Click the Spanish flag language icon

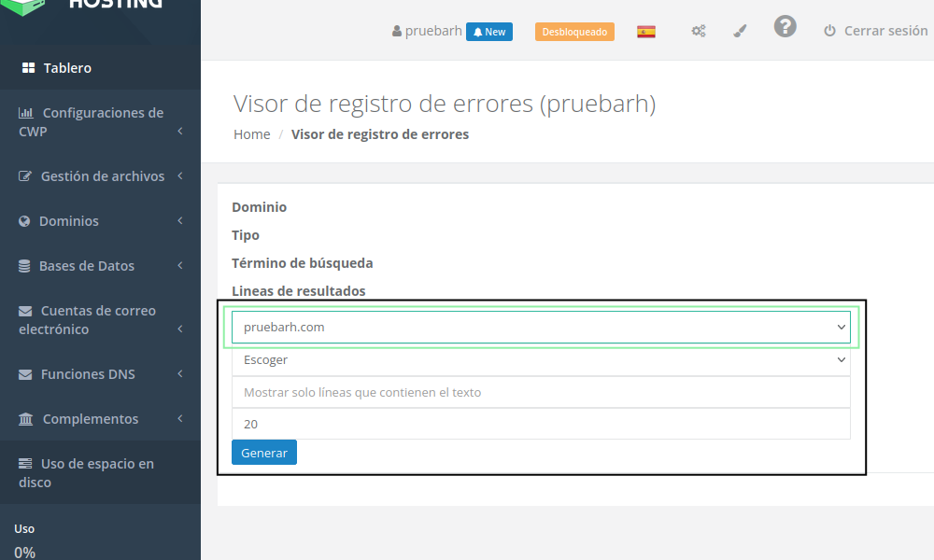pos(645,32)
